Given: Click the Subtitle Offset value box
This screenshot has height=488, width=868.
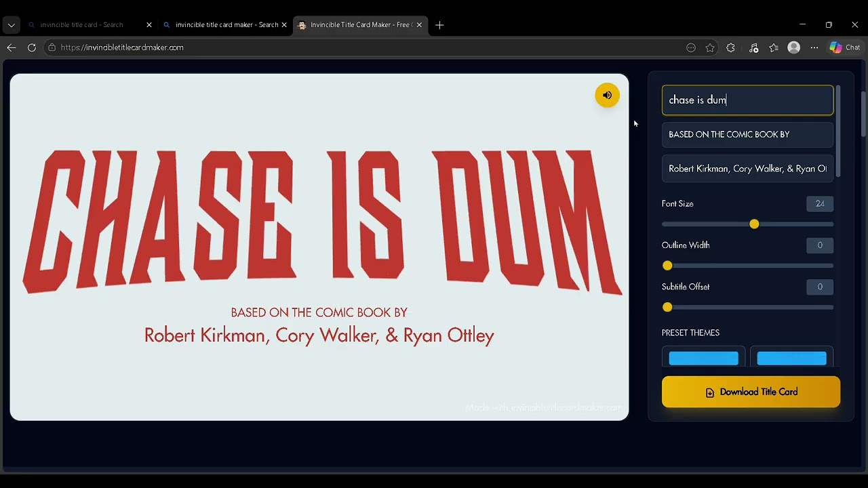Looking at the screenshot, I should [820, 287].
